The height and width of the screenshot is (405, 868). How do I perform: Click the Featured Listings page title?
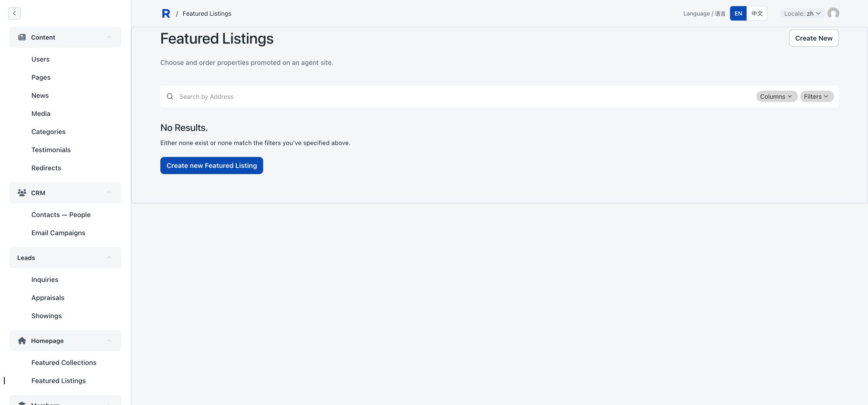point(217,39)
